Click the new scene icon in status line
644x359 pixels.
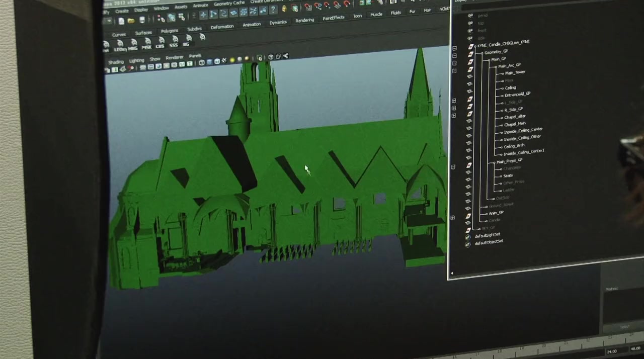(121, 21)
